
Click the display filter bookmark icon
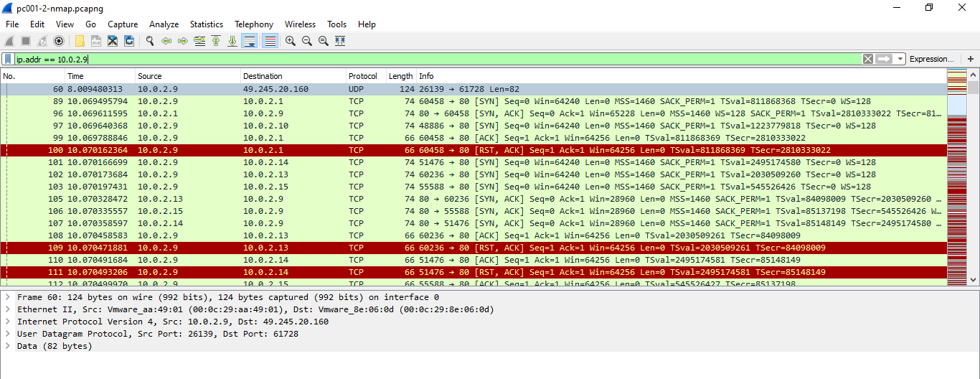(x=8, y=59)
